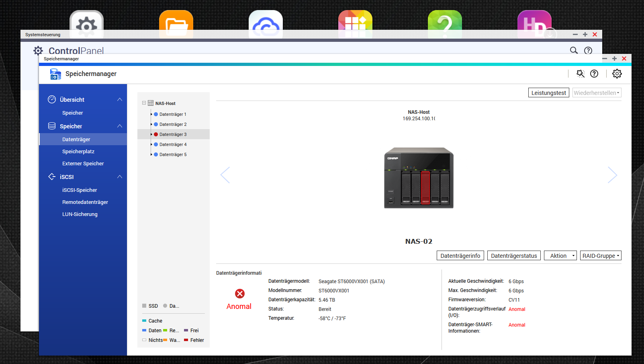Click the Anomal SMART information status

point(517,325)
